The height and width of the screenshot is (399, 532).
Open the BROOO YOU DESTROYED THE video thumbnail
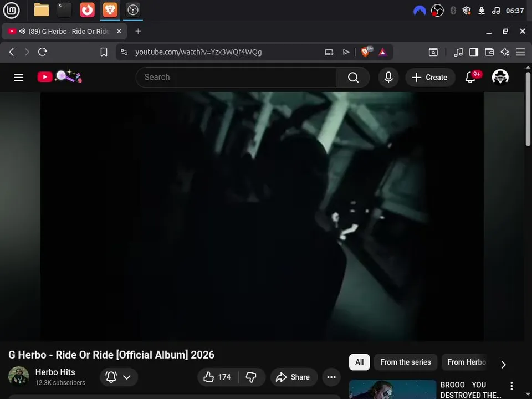(x=392, y=389)
